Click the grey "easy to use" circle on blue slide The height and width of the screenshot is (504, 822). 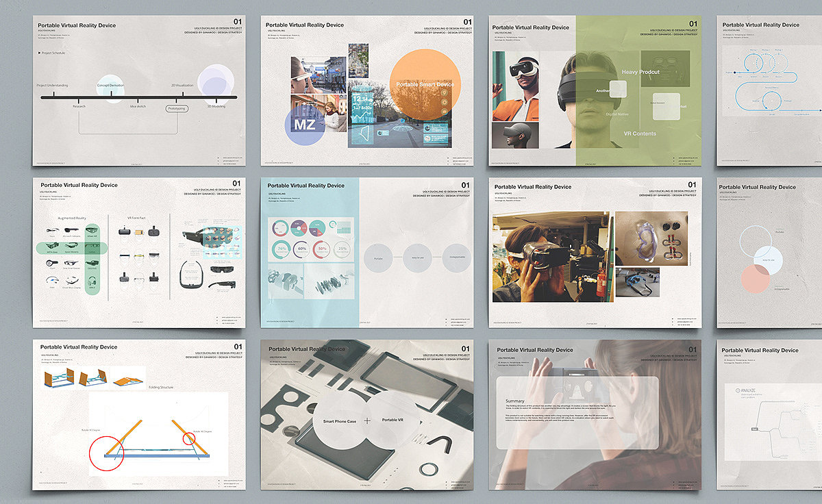(x=417, y=258)
